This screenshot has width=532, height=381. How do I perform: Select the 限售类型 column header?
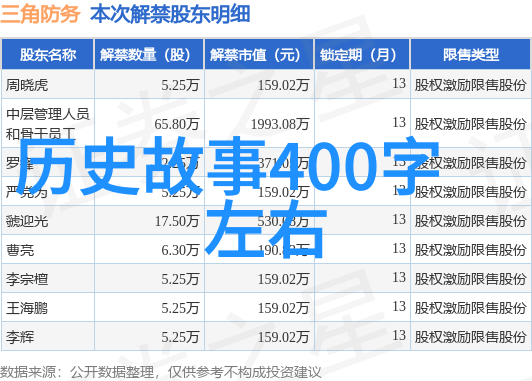(471, 55)
